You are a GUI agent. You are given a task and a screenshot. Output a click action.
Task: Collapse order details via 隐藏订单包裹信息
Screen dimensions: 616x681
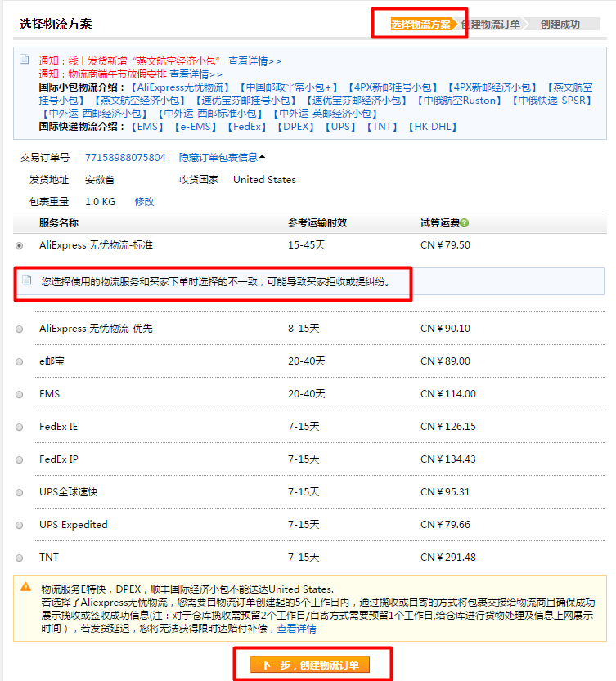[222, 157]
